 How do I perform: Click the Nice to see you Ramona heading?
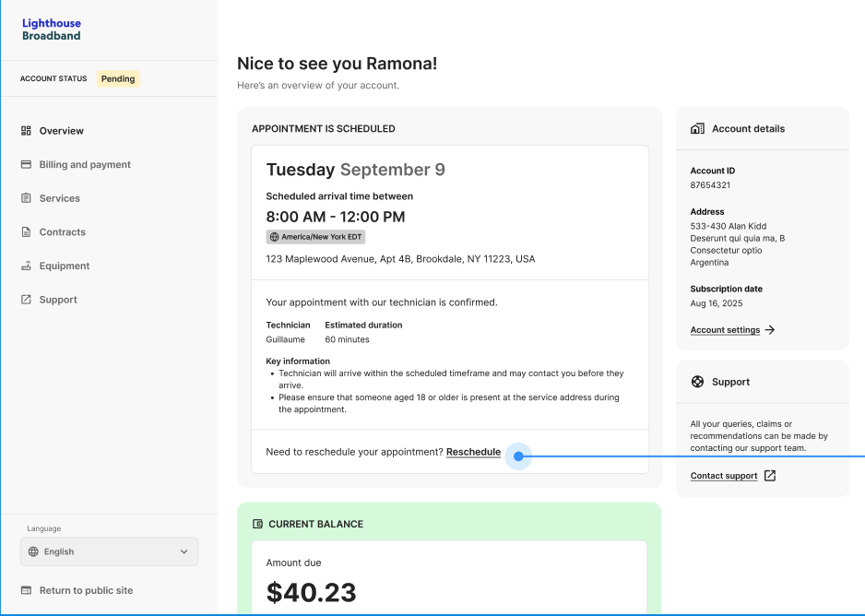[338, 64]
